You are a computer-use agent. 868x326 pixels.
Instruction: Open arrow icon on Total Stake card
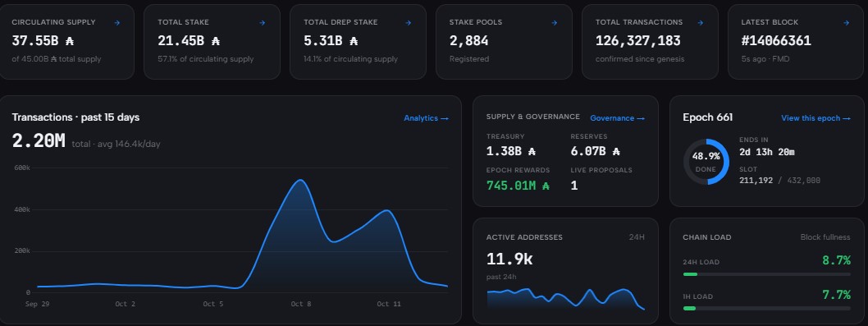[x=263, y=23]
